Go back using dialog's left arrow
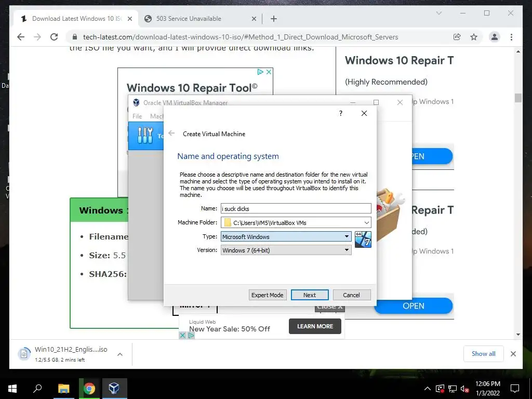The width and height of the screenshot is (532, 399). tap(171, 134)
